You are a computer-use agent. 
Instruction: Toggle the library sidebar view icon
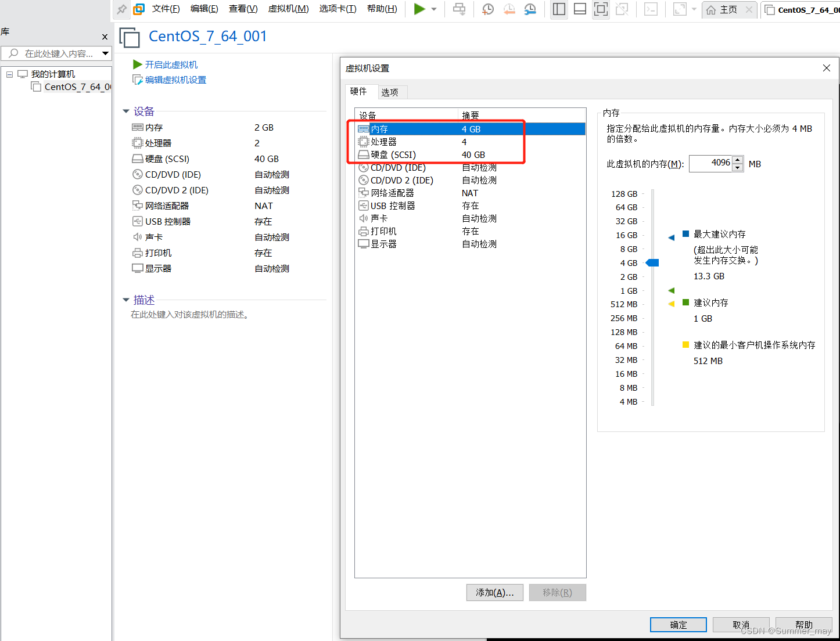[x=559, y=9]
